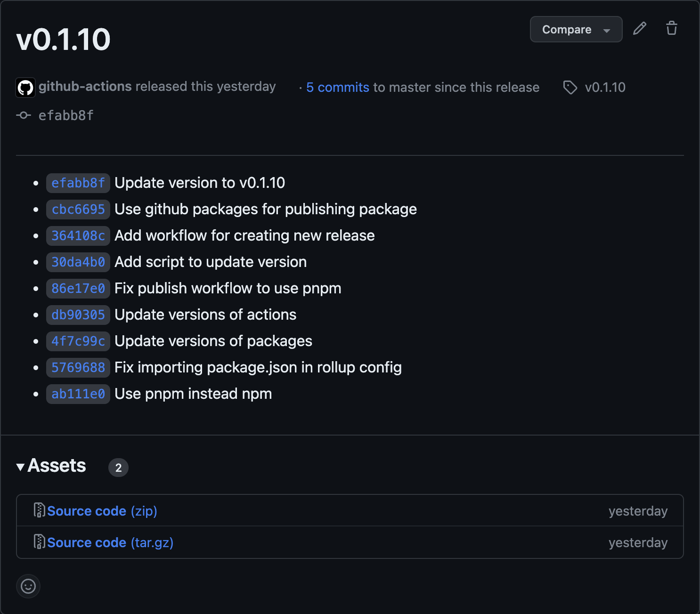Viewport: 700px width, 614px height.
Task: Click the commit icon beside efabb8f
Action: pyautogui.click(x=23, y=115)
